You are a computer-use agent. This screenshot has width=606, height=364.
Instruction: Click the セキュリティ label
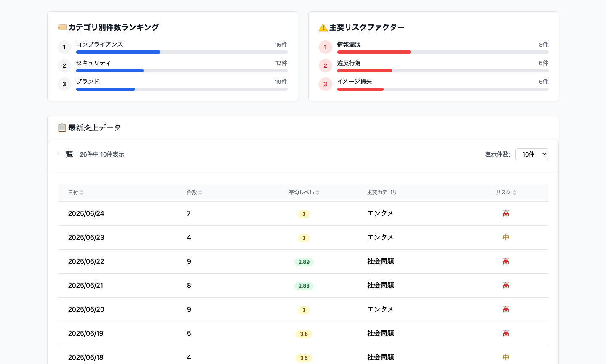93,63
